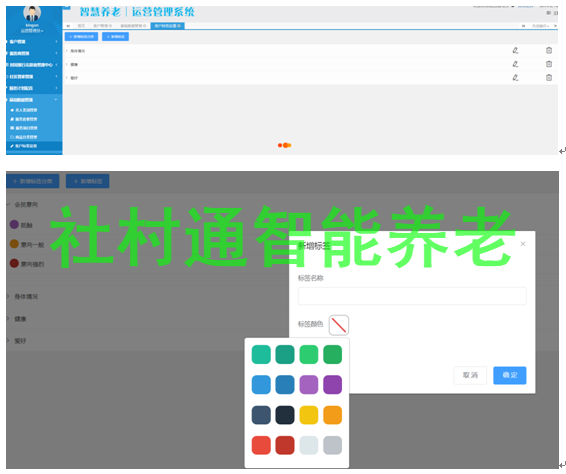Click edit pencil icon for 爱好 row
The width and height of the screenshot is (566, 474).
pos(515,78)
